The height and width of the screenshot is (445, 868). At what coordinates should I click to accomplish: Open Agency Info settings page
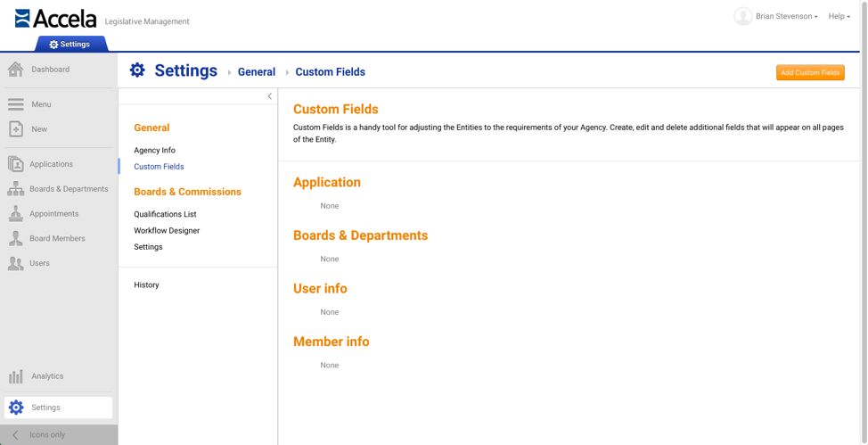[154, 150]
